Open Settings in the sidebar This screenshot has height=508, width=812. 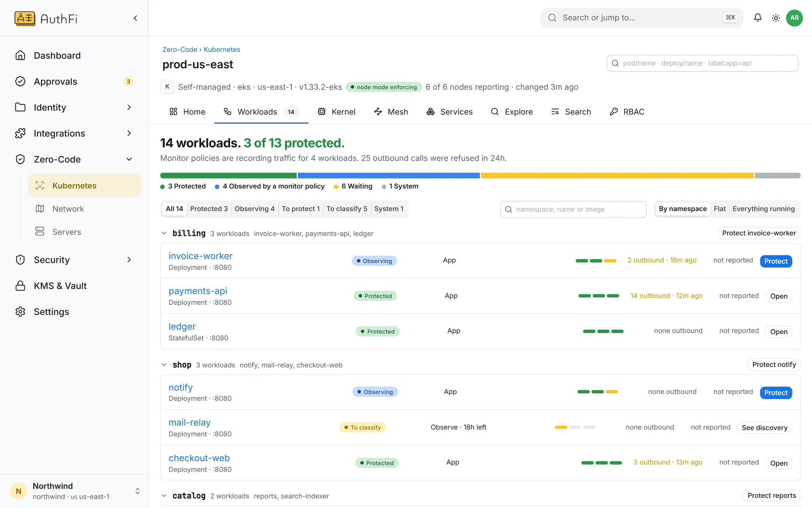point(74,312)
